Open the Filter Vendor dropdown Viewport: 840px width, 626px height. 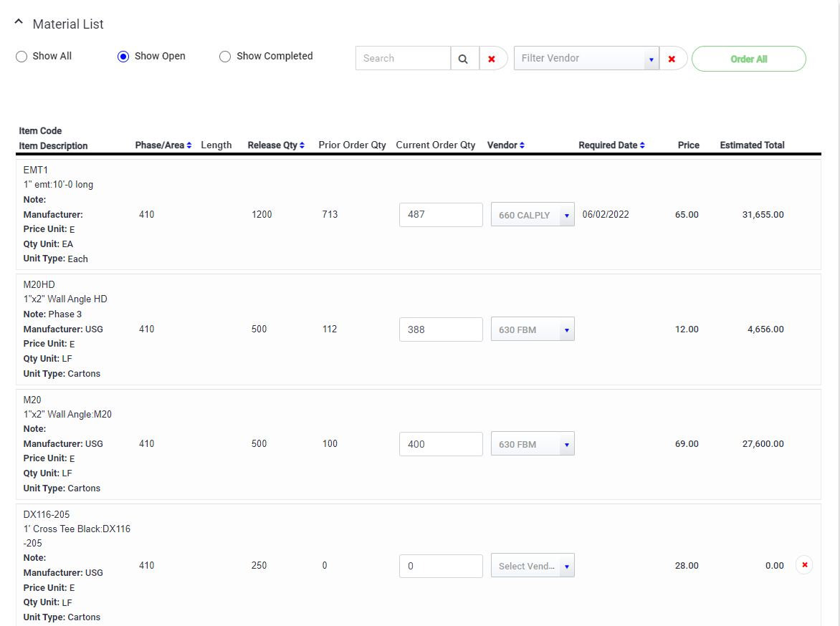point(586,58)
